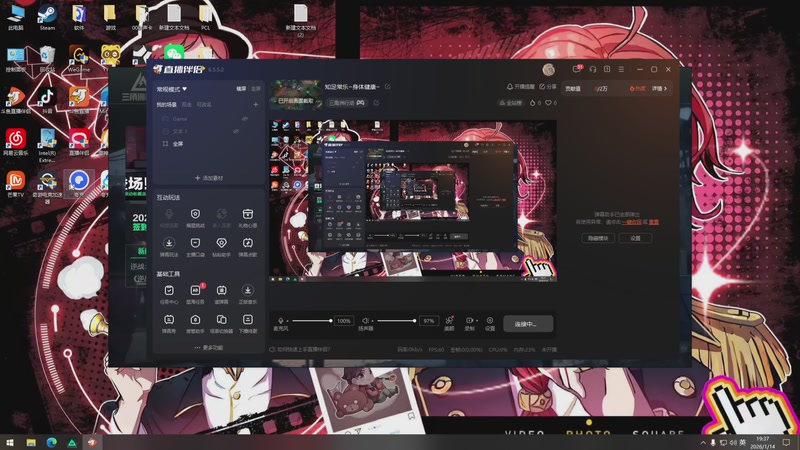
Task: Open the 弹幕点歌 song request feature
Action: pyautogui.click(x=247, y=246)
